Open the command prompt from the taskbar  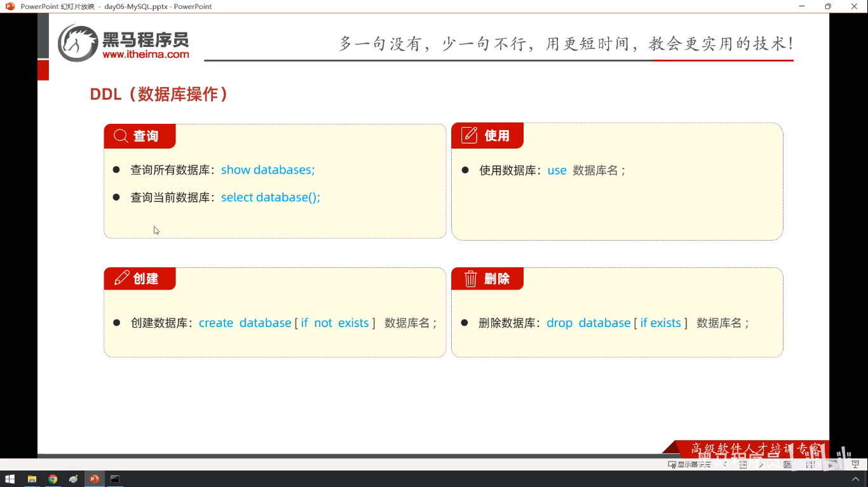115,479
